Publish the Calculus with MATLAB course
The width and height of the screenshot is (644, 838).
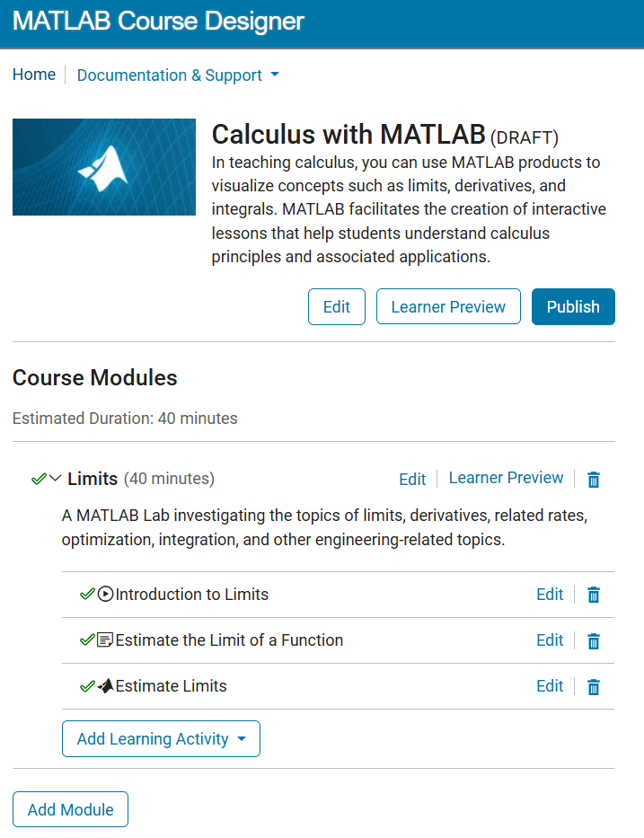[x=573, y=306]
